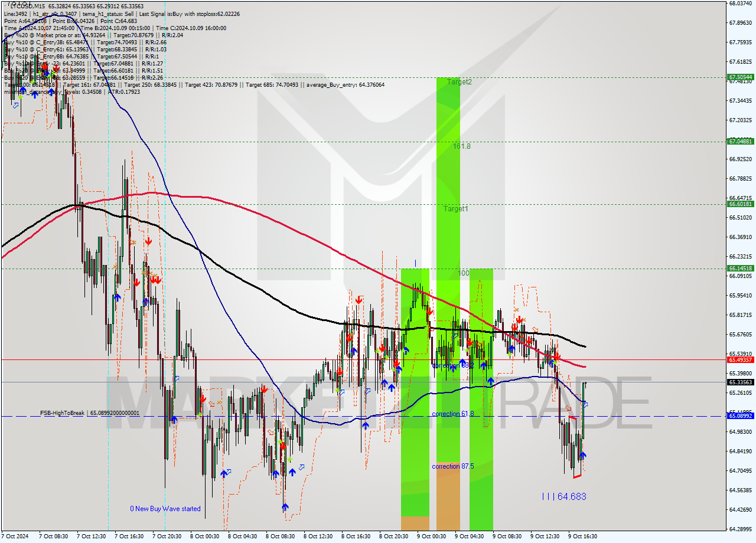Click the '100' level label on the green bar

(x=464, y=273)
